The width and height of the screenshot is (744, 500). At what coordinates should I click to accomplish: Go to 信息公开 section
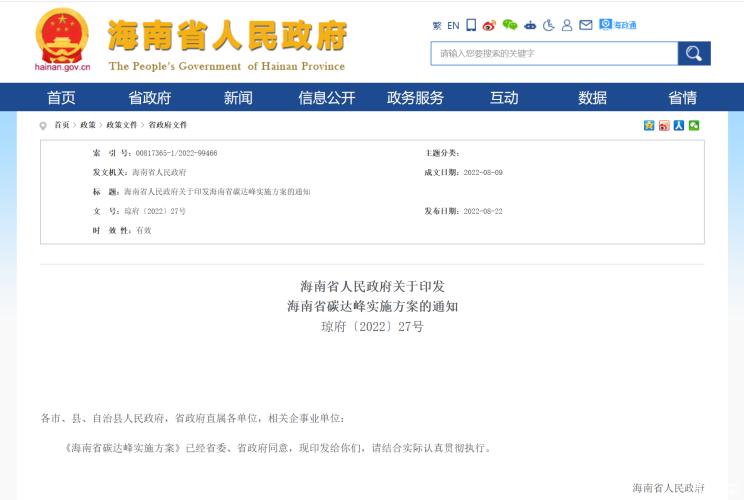pyautogui.click(x=326, y=97)
